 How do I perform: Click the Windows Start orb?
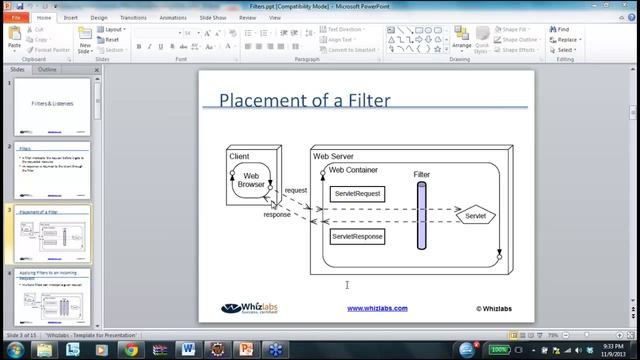15,350
